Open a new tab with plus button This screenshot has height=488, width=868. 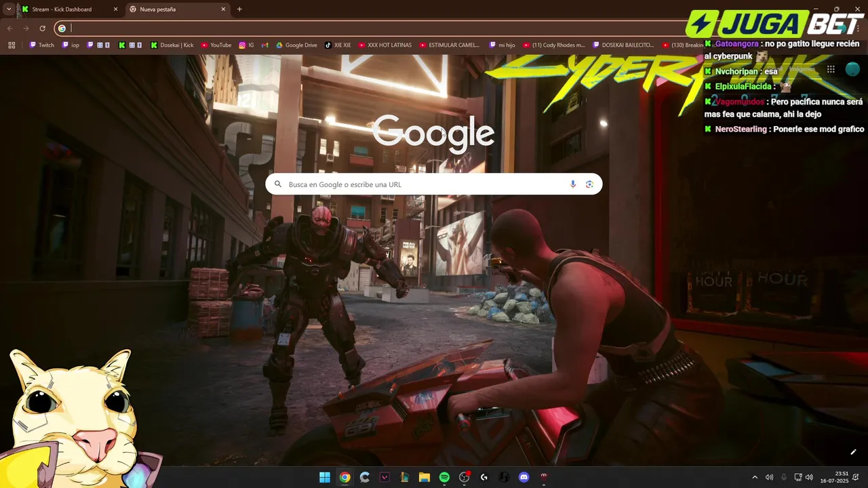(239, 9)
